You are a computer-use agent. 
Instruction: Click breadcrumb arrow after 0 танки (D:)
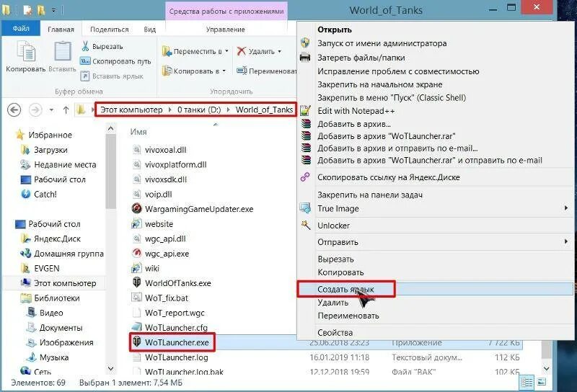tap(228, 110)
